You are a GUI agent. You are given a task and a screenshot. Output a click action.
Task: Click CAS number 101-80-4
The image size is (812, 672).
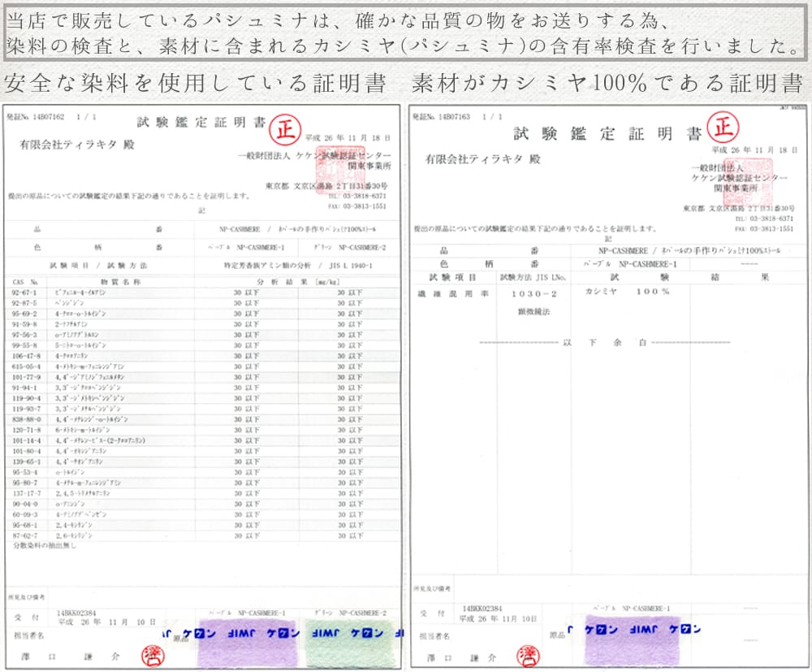[x=26, y=451]
